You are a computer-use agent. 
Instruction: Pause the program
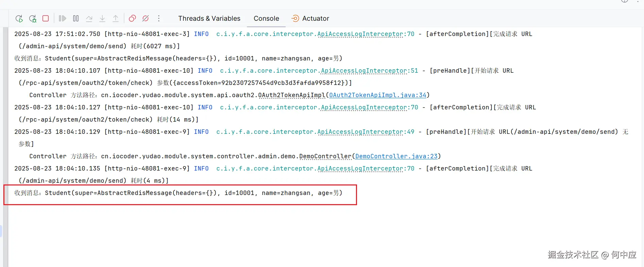point(76,18)
